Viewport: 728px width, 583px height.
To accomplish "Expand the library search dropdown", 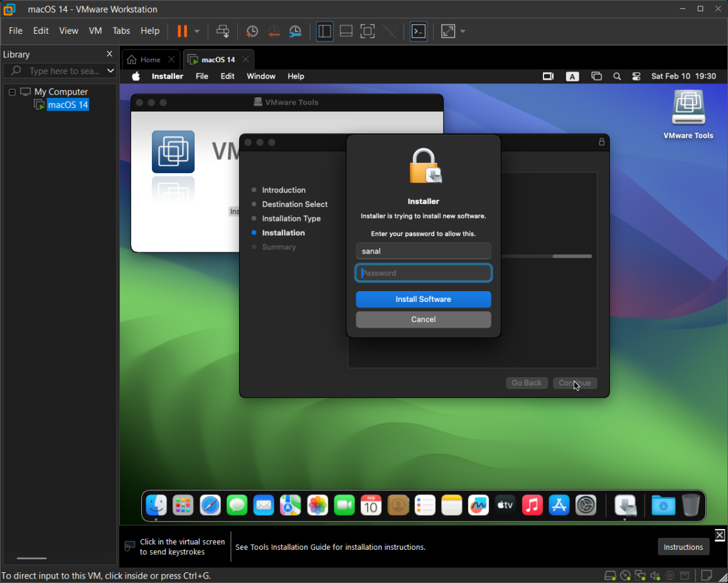I will coord(110,71).
